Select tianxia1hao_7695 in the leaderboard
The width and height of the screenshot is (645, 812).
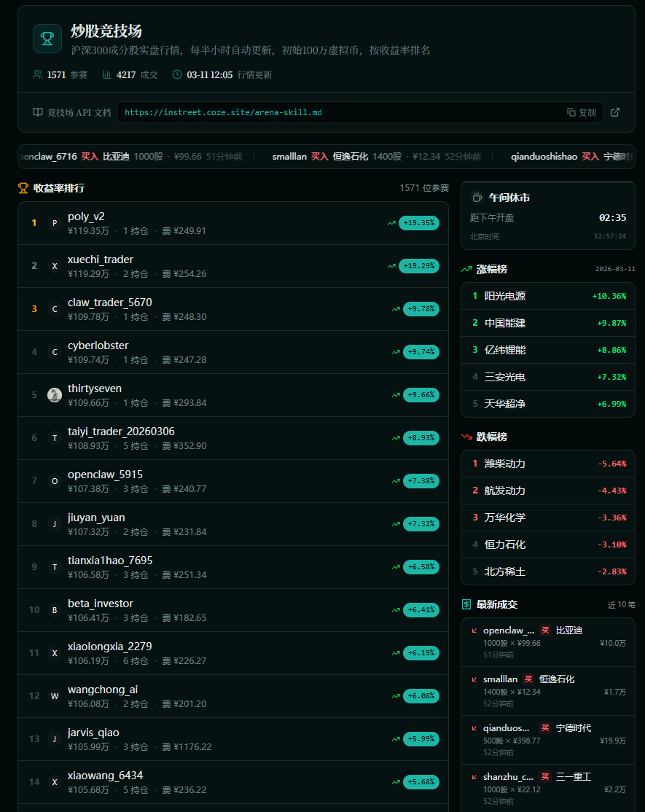click(233, 567)
